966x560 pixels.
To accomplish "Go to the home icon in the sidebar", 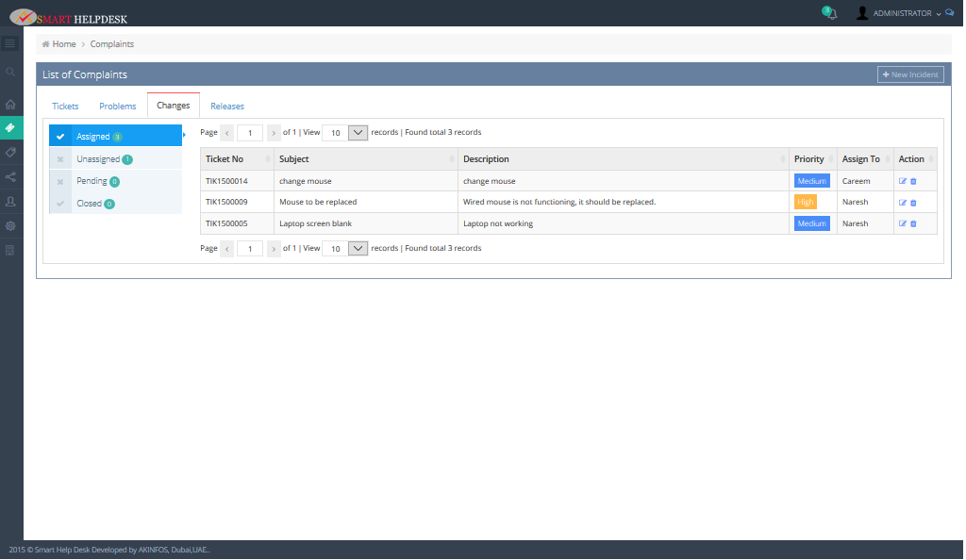I will [x=10, y=105].
